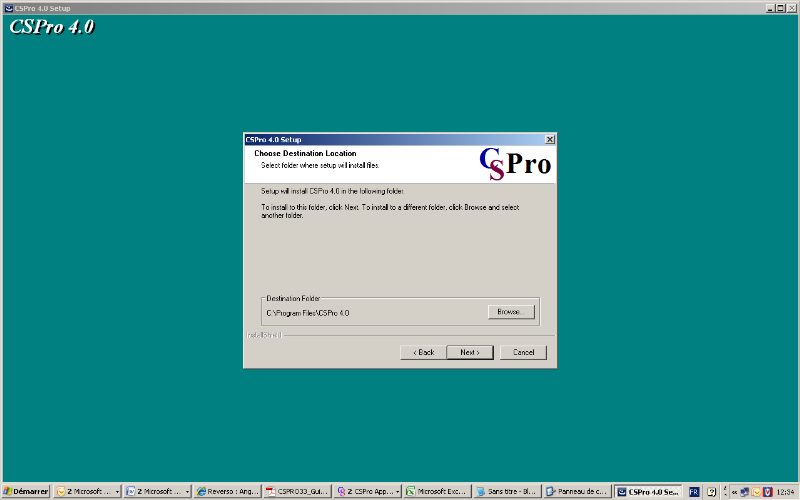The height and width of the screenshot is (500, 800).
Task: Click the FR language indicator
Action: pyautogui.click(x=693, y=492)
